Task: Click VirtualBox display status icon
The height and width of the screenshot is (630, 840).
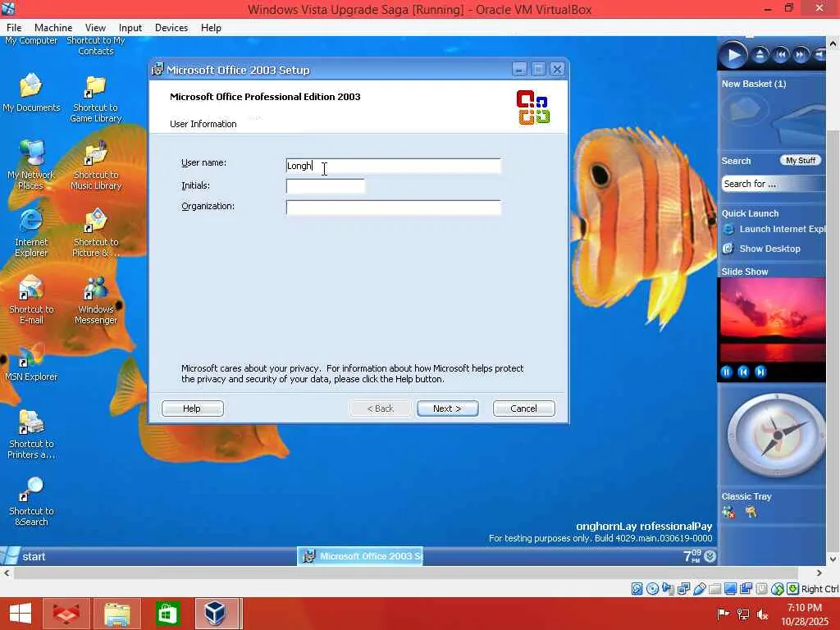Action: [x=730, y=589]
